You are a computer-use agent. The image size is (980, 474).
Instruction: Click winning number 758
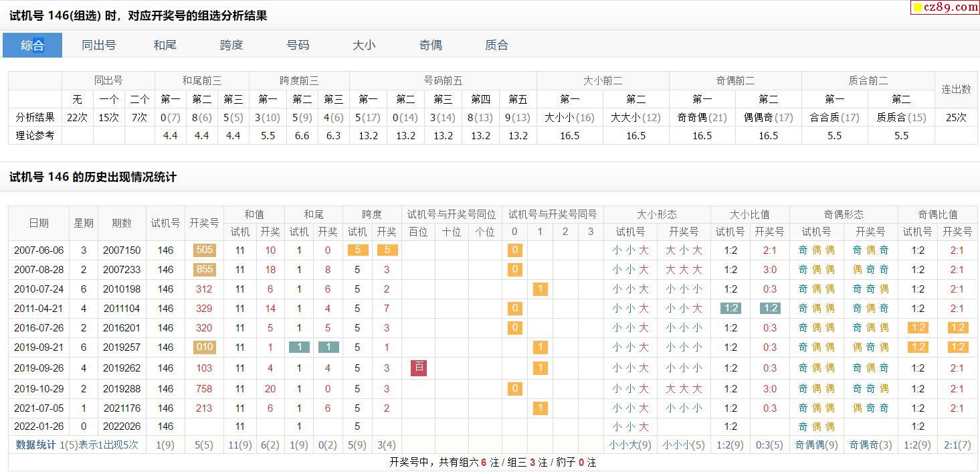(204, 389)
